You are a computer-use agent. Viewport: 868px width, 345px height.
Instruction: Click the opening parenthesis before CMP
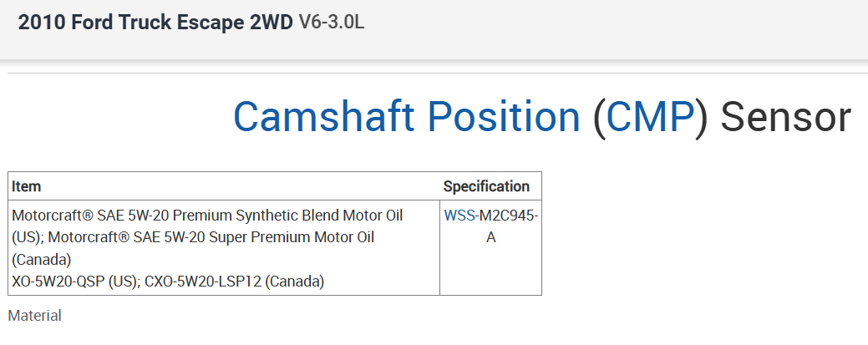click(x=598, y=116)
